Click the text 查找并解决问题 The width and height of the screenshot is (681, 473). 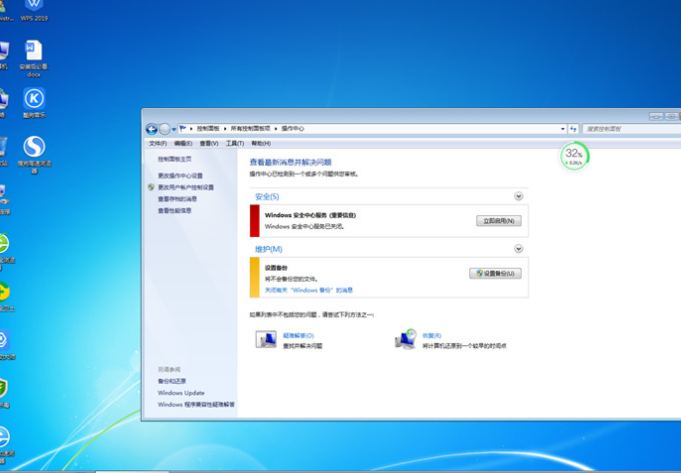303,346
